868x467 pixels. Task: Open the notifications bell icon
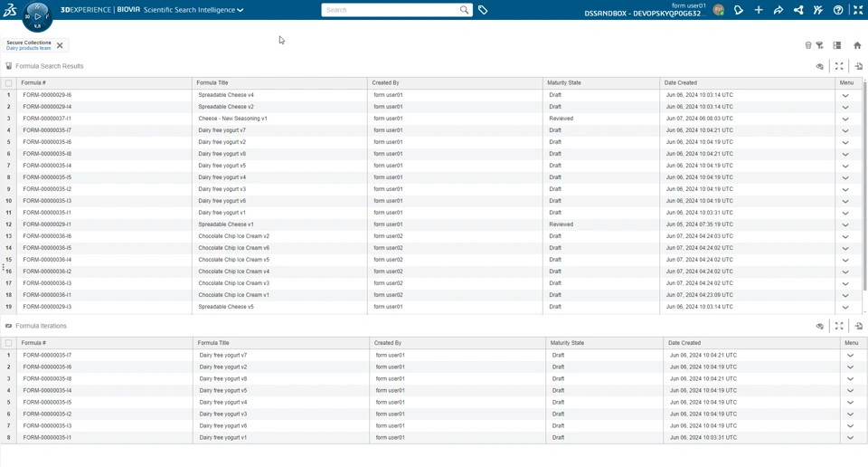739,10
